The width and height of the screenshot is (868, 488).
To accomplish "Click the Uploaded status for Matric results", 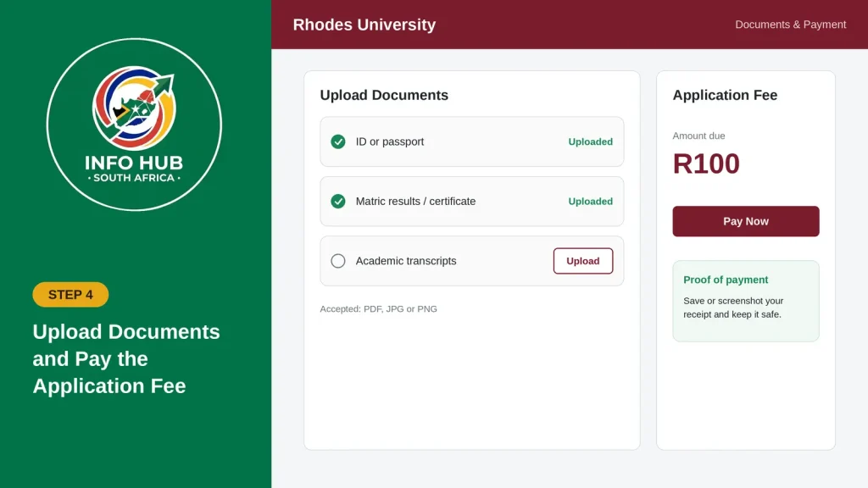I will 590,202.
